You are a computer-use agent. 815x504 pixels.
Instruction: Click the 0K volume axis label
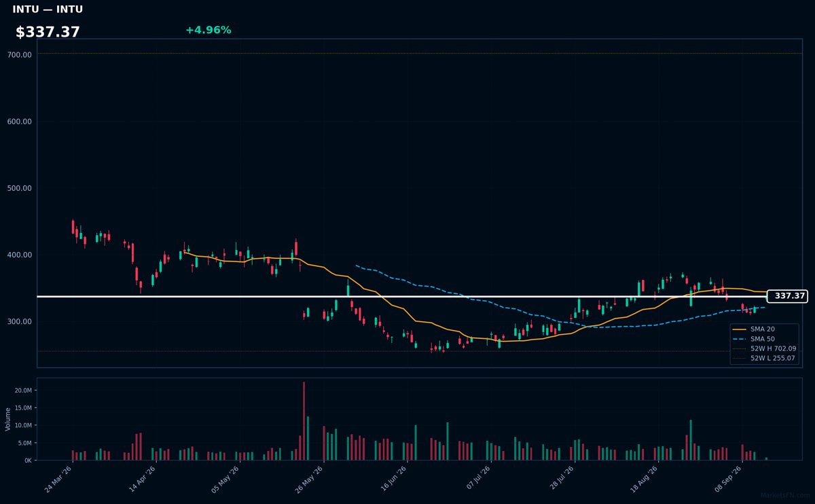[x=28, y=461]
